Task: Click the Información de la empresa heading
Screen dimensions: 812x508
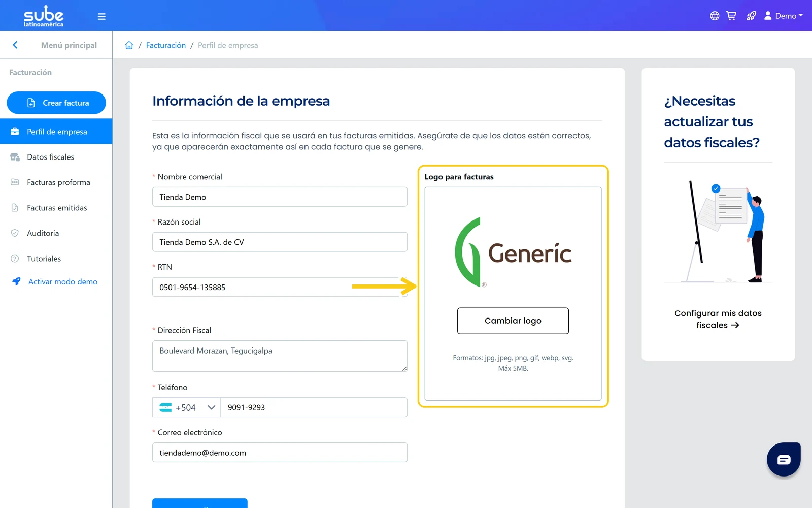Action: coord(241,101)
